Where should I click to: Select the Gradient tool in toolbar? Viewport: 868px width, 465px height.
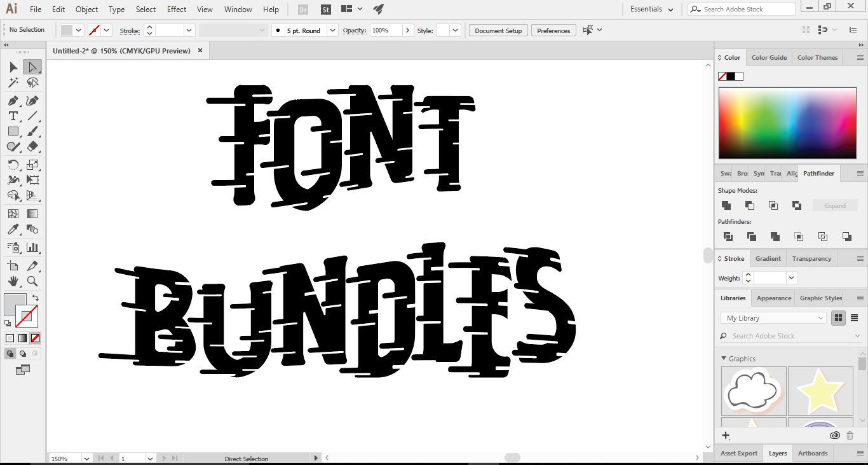point(32,214)
